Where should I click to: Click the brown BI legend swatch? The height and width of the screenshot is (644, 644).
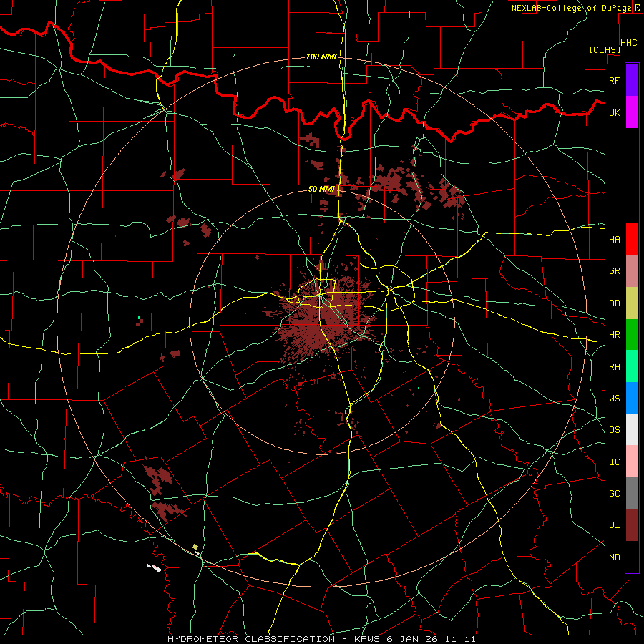coord(632,525)
